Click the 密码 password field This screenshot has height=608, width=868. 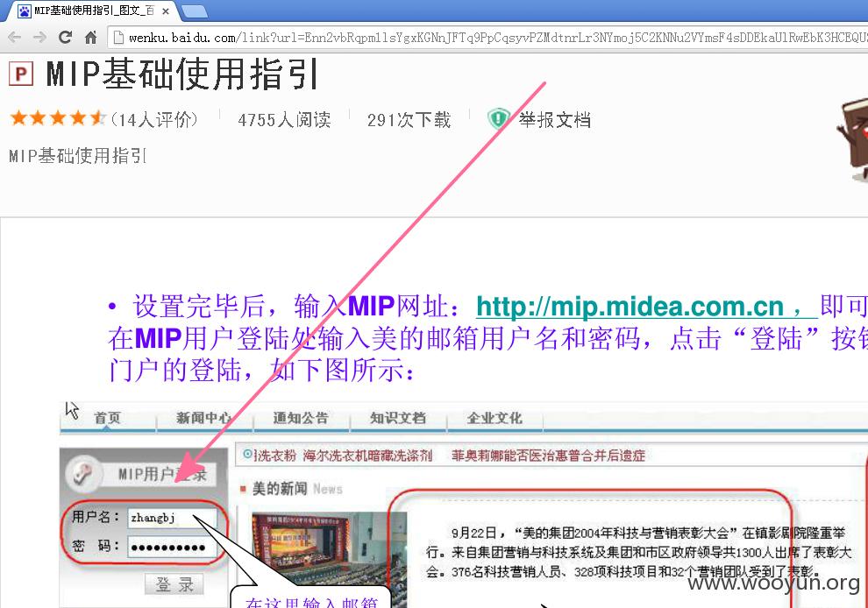pos(172,548)
